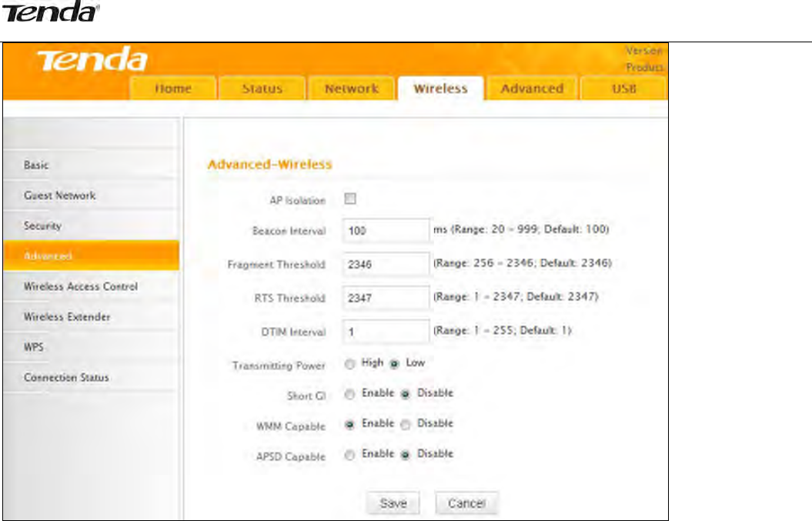Open Connection Status in sidebar
Screen dimensions: 812x521
pos(91,377)
